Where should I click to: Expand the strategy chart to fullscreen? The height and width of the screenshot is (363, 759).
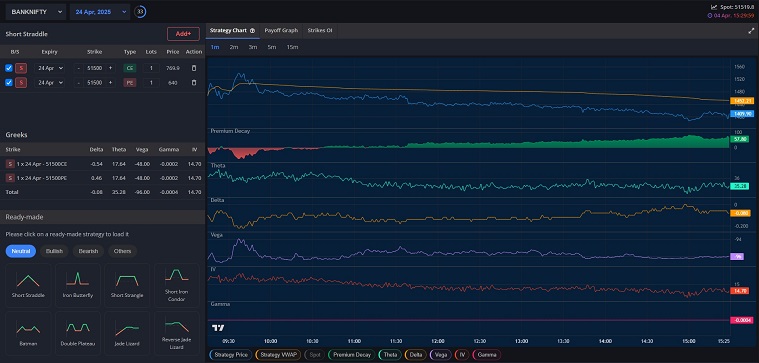tap(751, 30)
